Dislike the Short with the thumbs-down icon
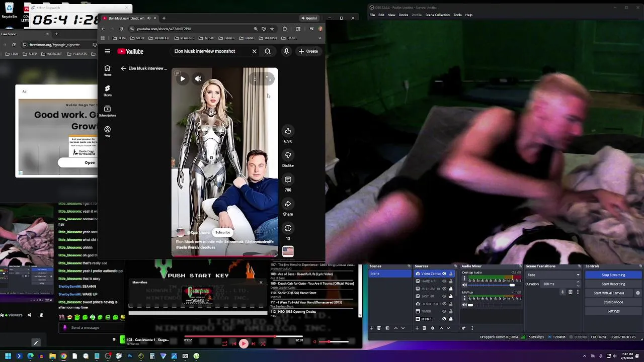This screenshot has width=644, height=362. pos(288,155)
